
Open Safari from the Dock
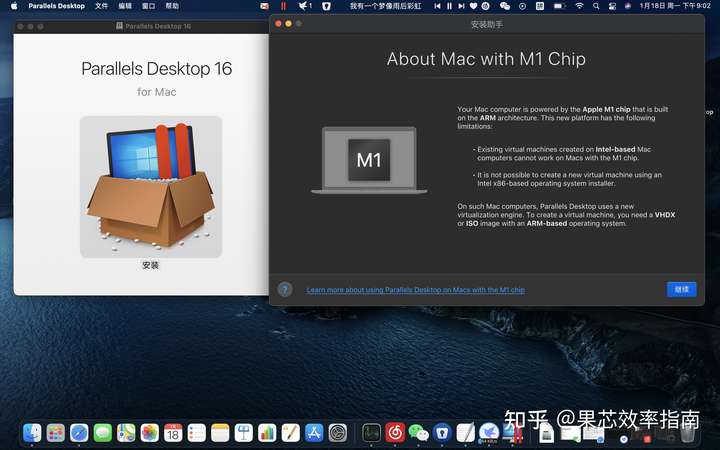79,433
